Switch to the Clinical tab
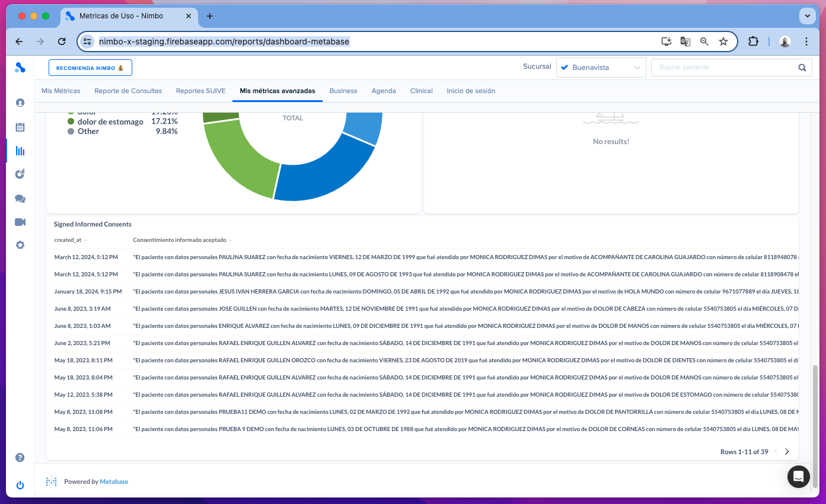Viewport: 826px width, 504px height. [x=422, y=91]
